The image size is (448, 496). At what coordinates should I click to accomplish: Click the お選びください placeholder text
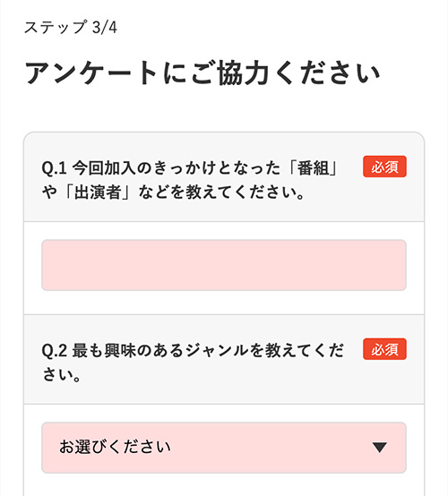(x=115, y=447)
